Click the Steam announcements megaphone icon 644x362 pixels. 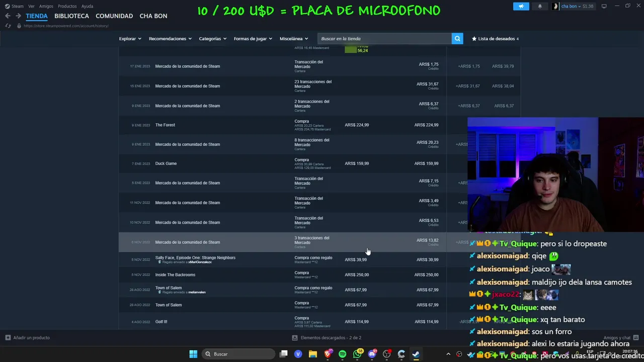521,6
